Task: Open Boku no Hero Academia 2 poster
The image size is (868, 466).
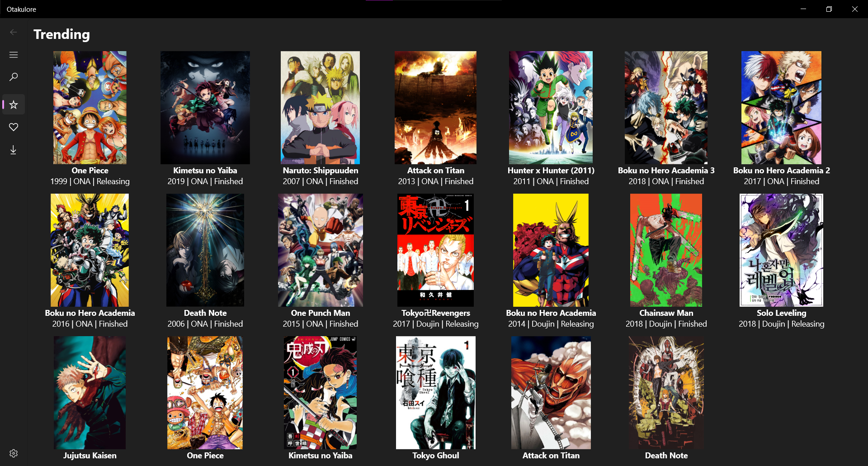Action: (782, 108)
